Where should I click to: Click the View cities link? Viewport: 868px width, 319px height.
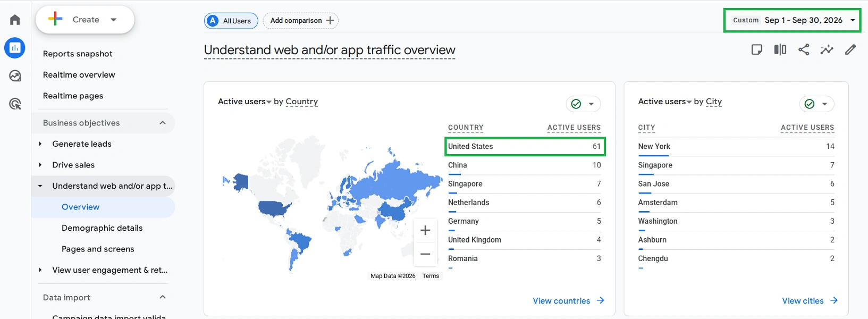pos(810,301)
